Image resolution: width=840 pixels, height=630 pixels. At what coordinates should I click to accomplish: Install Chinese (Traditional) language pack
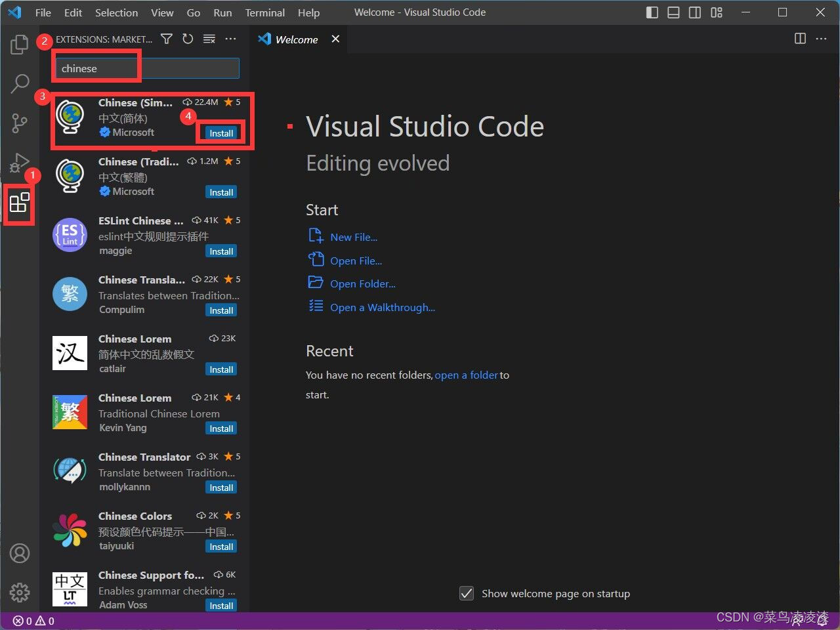point(221,192)
